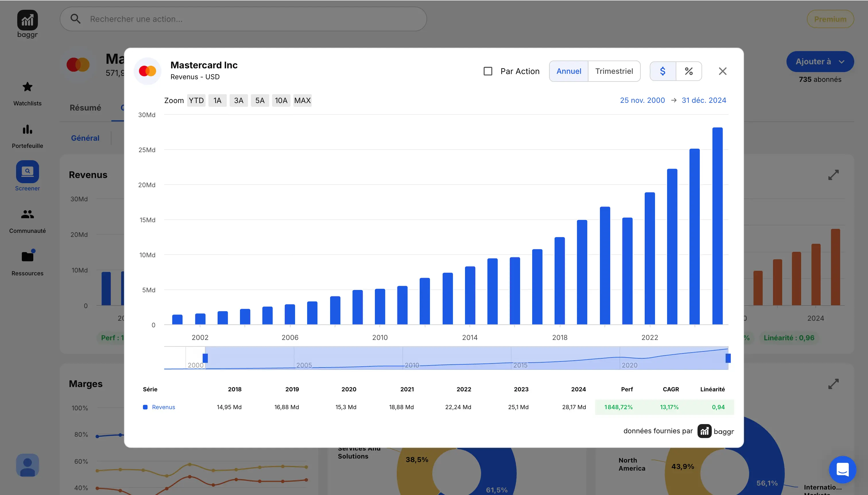This screenshot has width=868, height=495.
Task: Open the Watchlists star icon
Action: (x=27, y=87)
